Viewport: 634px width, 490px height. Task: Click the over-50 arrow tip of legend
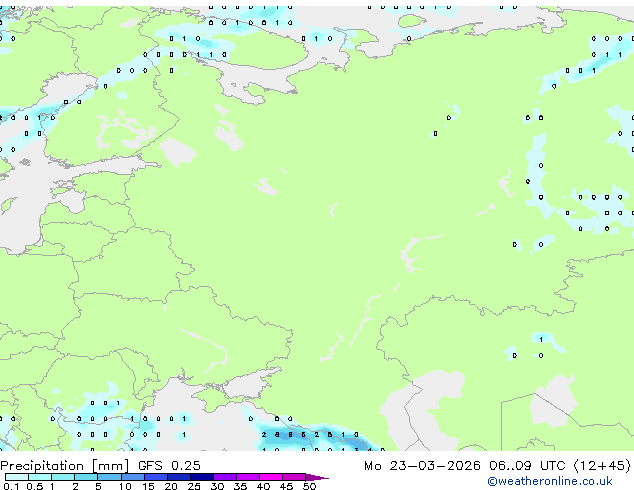(317, 478)
